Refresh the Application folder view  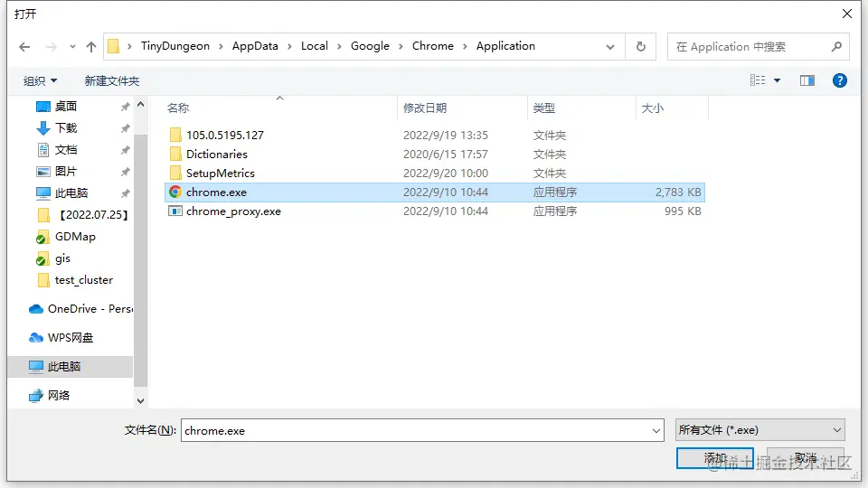point(641,46)
